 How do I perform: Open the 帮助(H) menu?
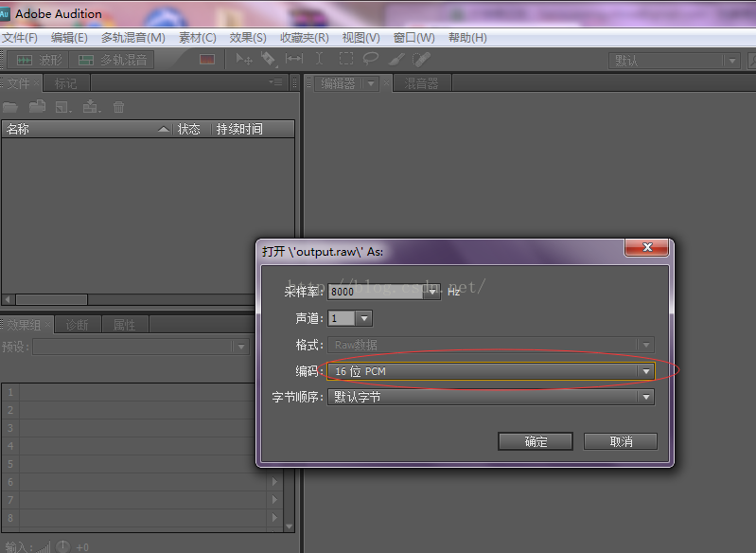(467, 38)
